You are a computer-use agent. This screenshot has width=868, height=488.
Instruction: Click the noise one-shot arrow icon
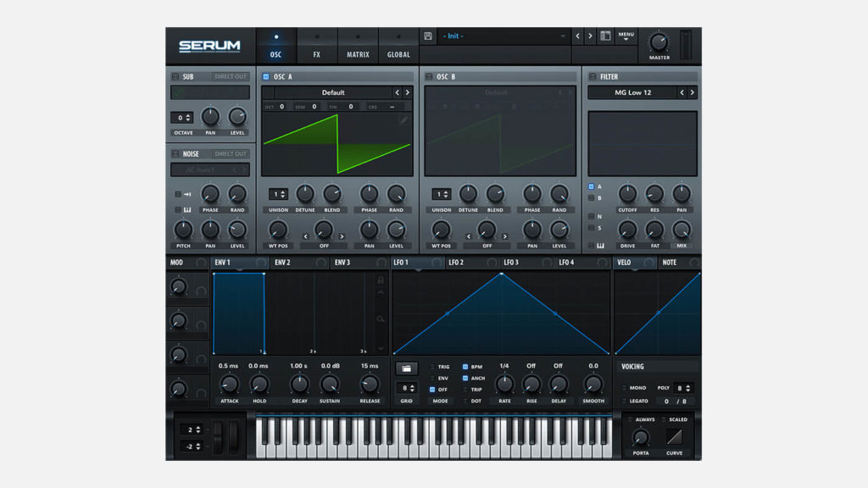187,194
